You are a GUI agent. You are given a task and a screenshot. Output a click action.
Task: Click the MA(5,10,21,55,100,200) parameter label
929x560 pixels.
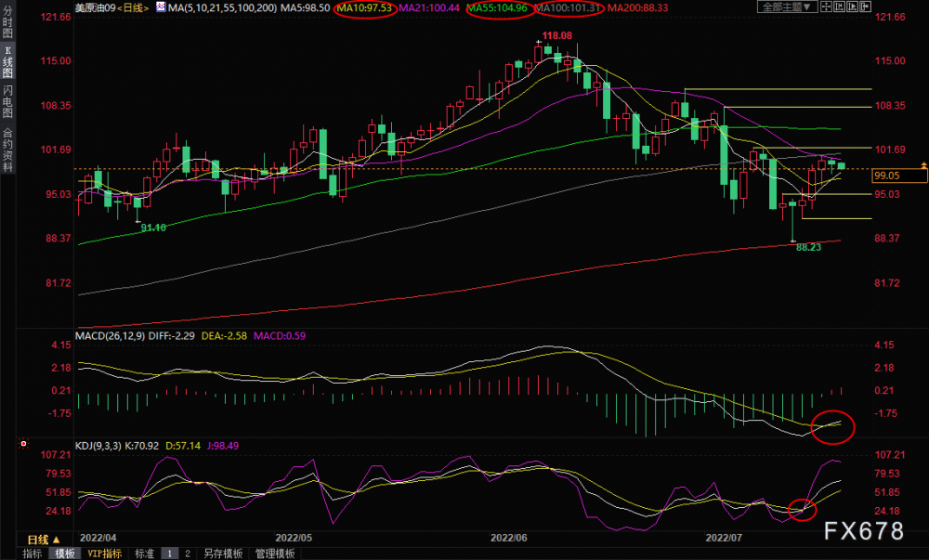(x=223, y=7)
